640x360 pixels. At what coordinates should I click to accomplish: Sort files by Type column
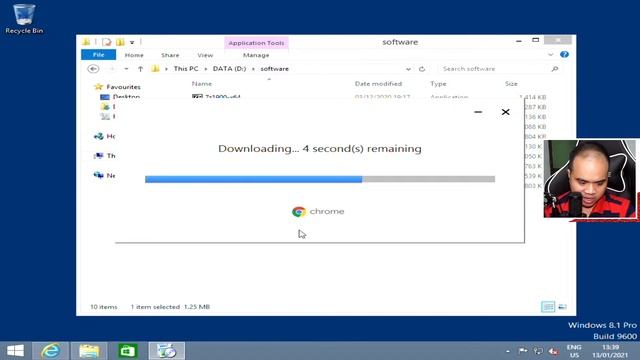(438, 84)
